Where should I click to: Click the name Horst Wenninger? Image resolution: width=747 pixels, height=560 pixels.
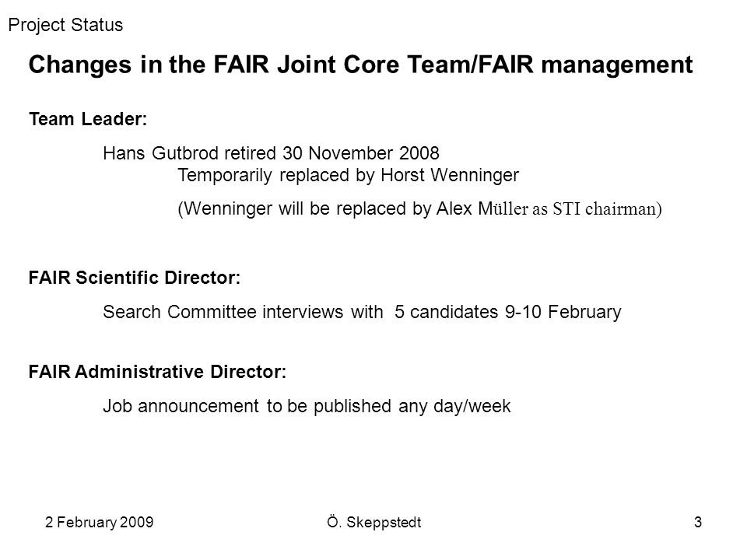click(450, 175)
